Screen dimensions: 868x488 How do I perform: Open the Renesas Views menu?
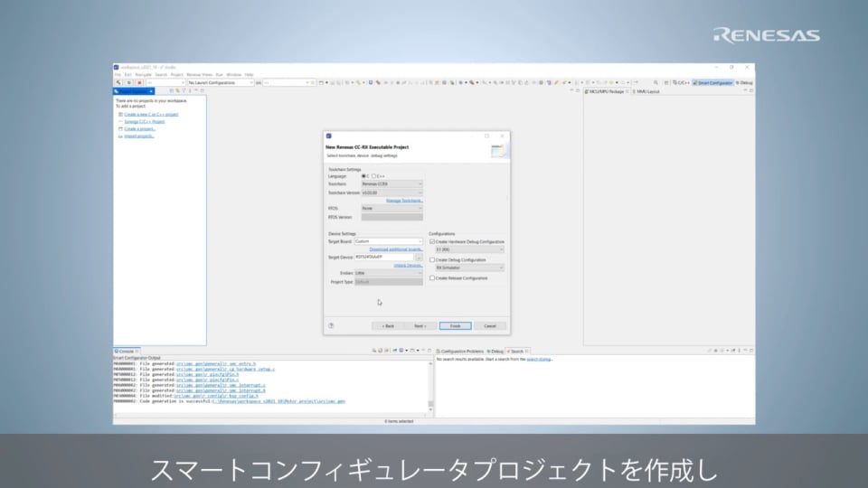coord(199,75)
